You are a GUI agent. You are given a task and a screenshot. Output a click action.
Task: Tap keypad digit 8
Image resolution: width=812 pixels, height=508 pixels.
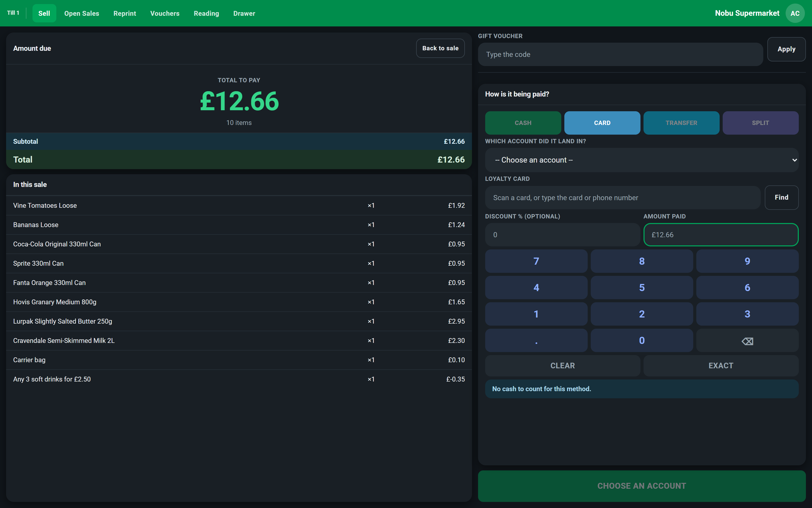[641, 261]
